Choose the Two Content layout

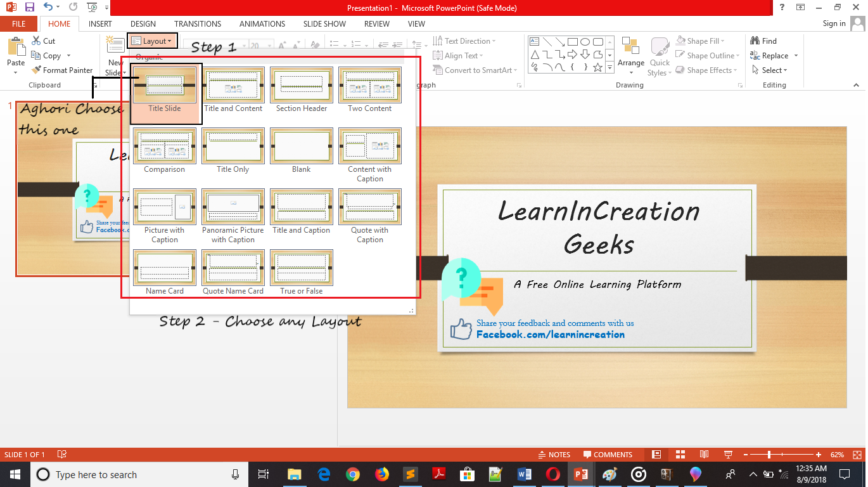tap(369, 90)
